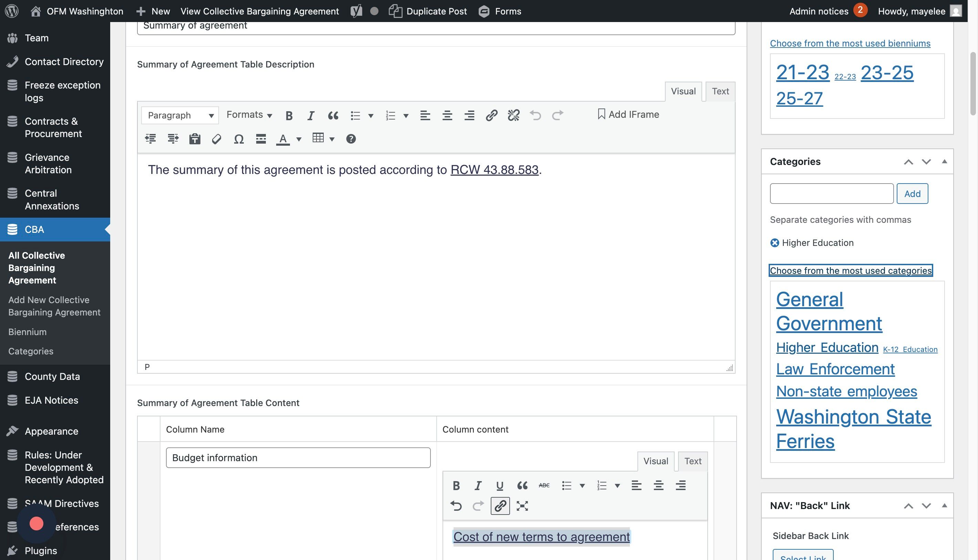
Task: Open keyboard shortcuts help icon
Action: pyautogui.click(x=351, y=139)
